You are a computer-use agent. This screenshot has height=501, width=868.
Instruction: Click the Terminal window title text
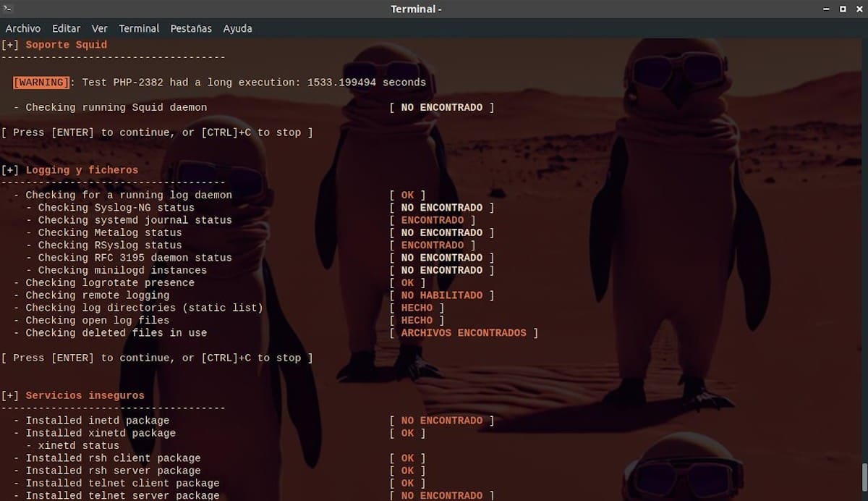[x=416, y=9]
